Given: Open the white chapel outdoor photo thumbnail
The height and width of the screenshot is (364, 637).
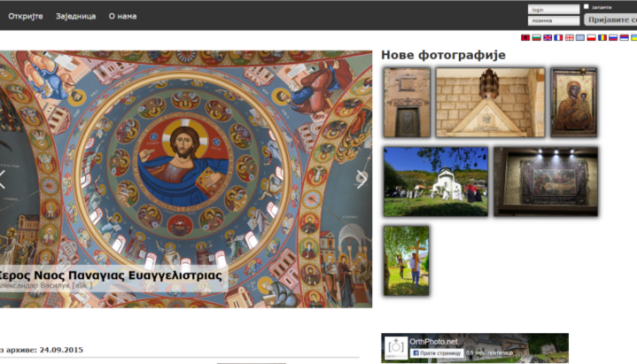Looking at the screenshot, I should (x=435, y=182).
